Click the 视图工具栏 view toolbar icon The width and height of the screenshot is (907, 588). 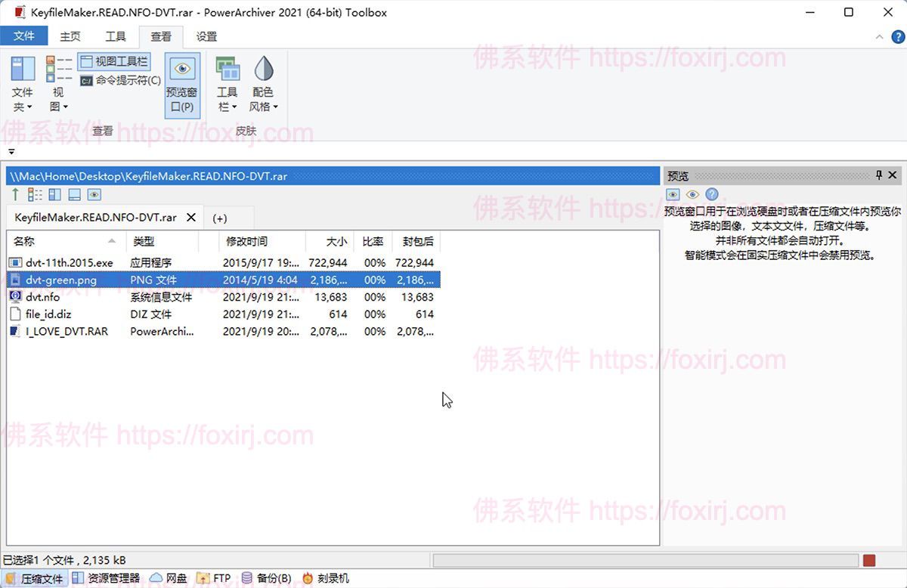pos(113,60)
